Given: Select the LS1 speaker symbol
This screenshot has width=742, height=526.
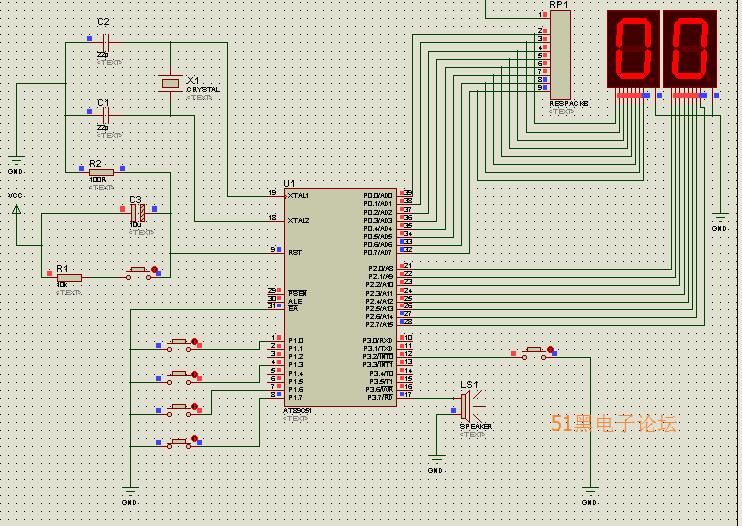Looking at the screenshot, I should pyautogui.click(x=469, y=406).
